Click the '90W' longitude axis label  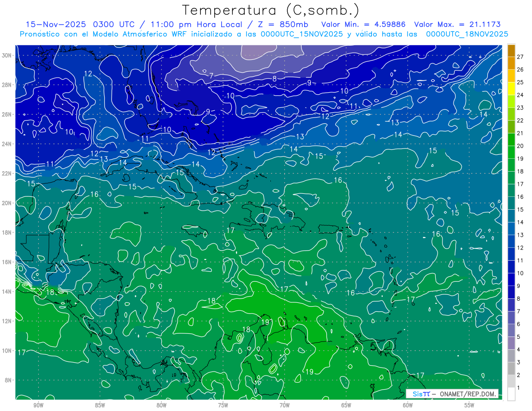click(x=38, y=405)
